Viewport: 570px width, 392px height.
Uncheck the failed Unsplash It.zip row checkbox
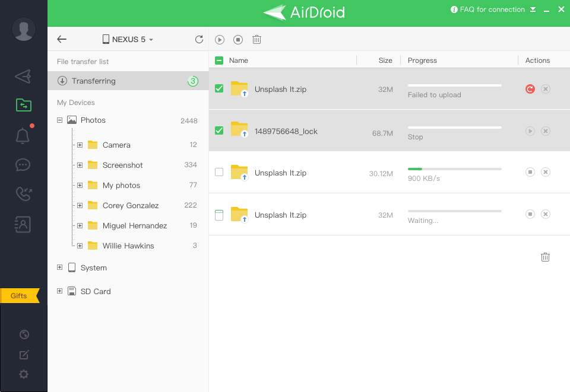219,88
